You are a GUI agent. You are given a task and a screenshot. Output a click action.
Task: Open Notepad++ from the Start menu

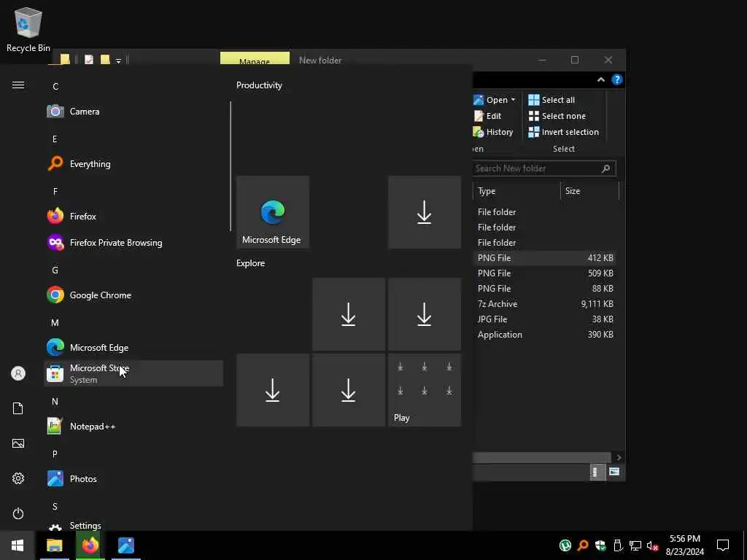point(133,427)
